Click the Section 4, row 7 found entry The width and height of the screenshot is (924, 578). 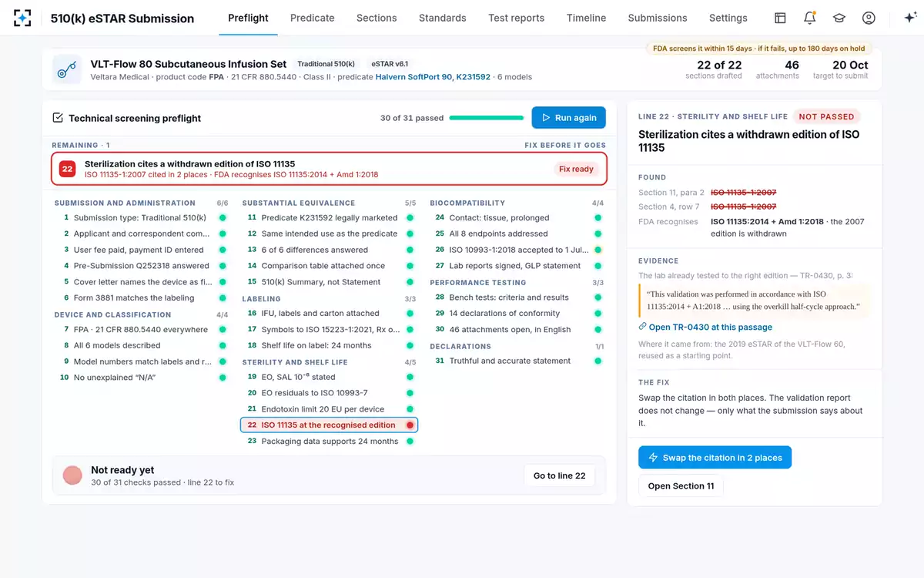[x=708, y=207]
